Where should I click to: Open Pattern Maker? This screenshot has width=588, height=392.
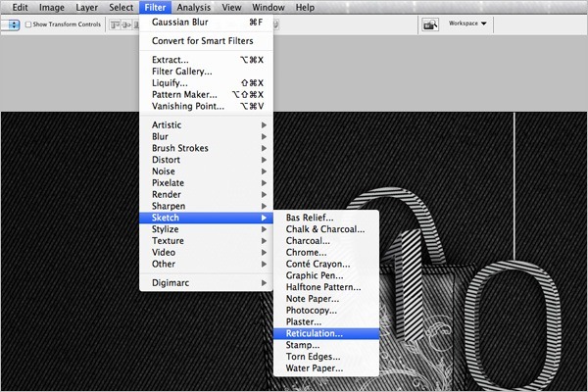click(x=206, y=95)
